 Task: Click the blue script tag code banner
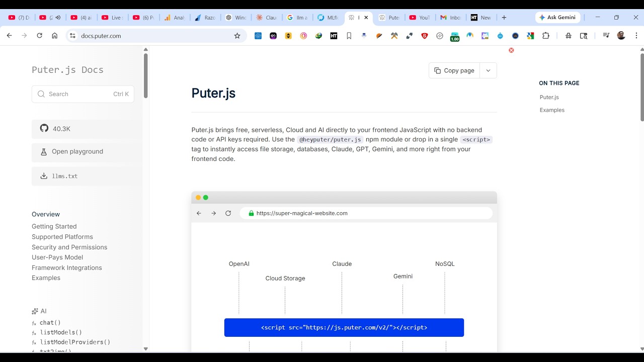(344, 327)
